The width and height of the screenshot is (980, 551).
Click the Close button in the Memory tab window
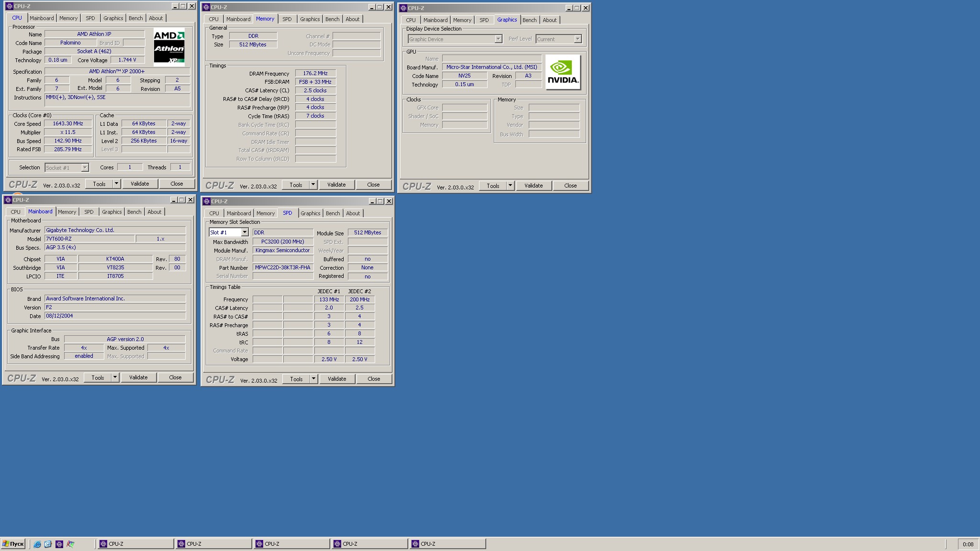[x=374, y=185]
